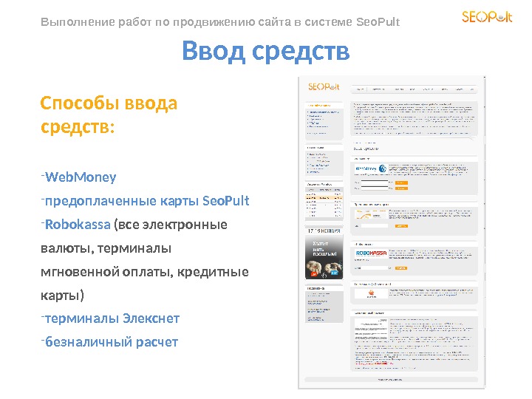532x399 pixels.
Task: Click the lower WebMoney amount input field
Action: [374, 188]
